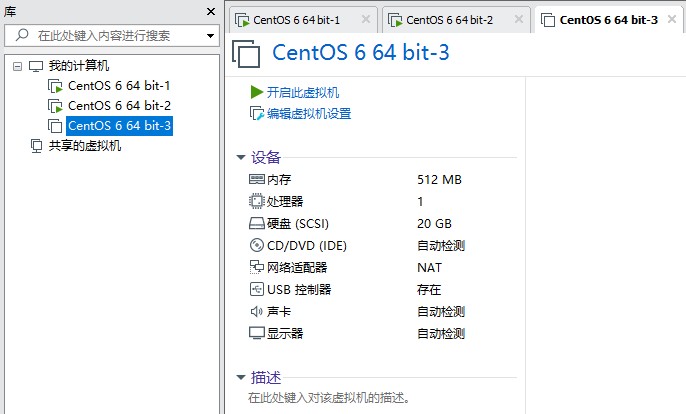
Task: Click the 库 panel title
Action: [10, 11]
